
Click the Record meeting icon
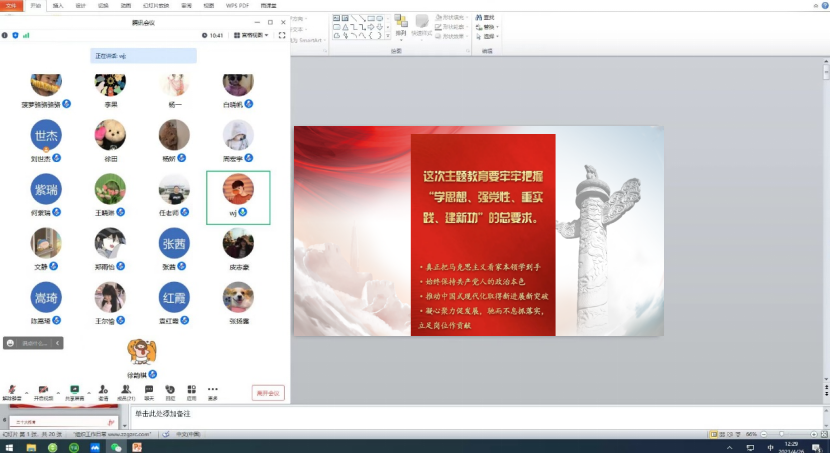[x=170, y=390]
